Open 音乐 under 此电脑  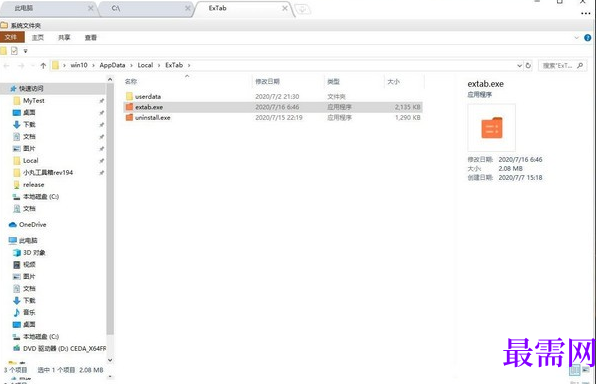click(29, 313)
